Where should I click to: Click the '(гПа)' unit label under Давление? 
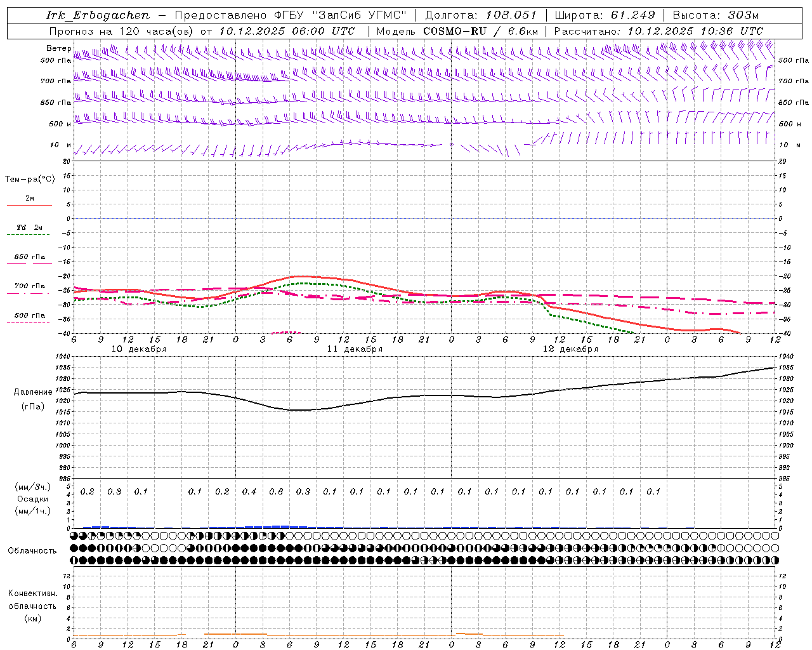(x=32, y=406)
